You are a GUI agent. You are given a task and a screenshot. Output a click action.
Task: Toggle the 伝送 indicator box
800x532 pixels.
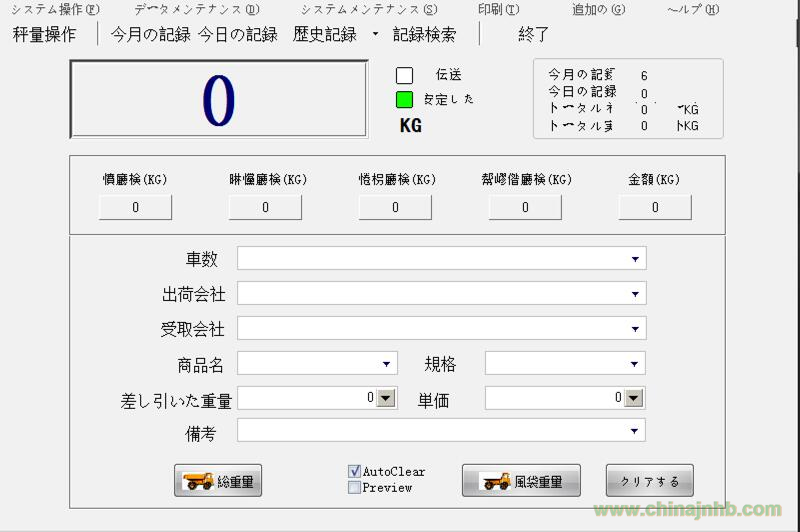[x=404, y=75]
